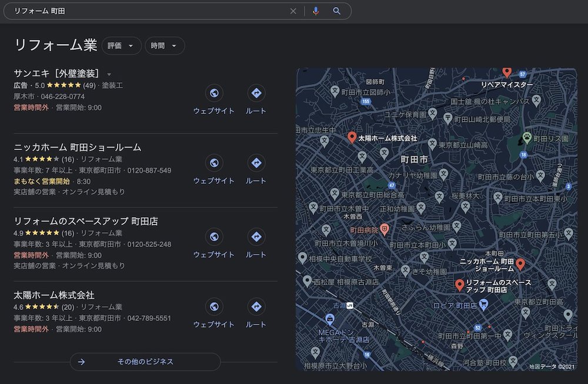Click the magnifying glass search icon
588x384 pixels.
click(x=337, y=11)
